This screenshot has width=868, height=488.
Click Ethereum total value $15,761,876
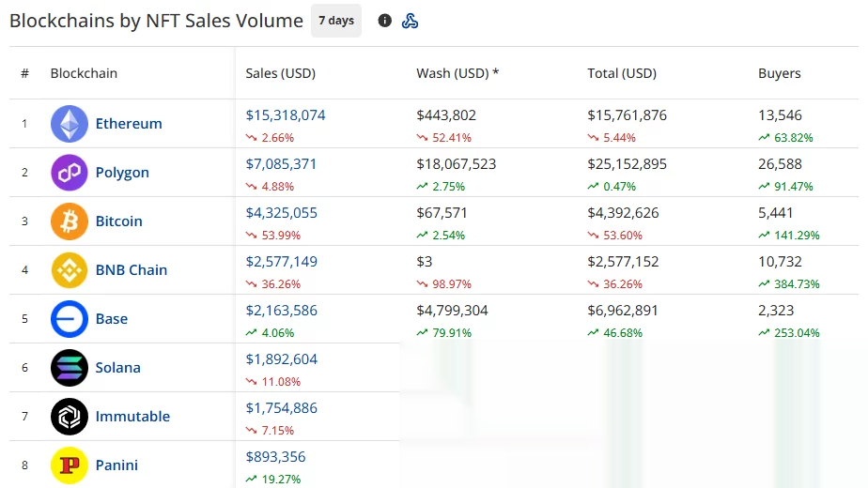[x=628, y=115]
